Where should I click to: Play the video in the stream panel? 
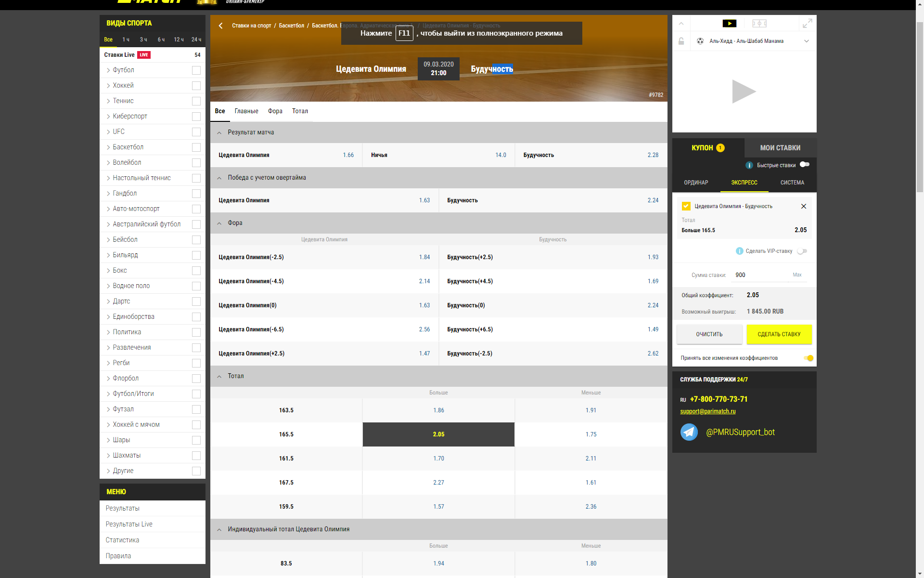coord(744,92)
